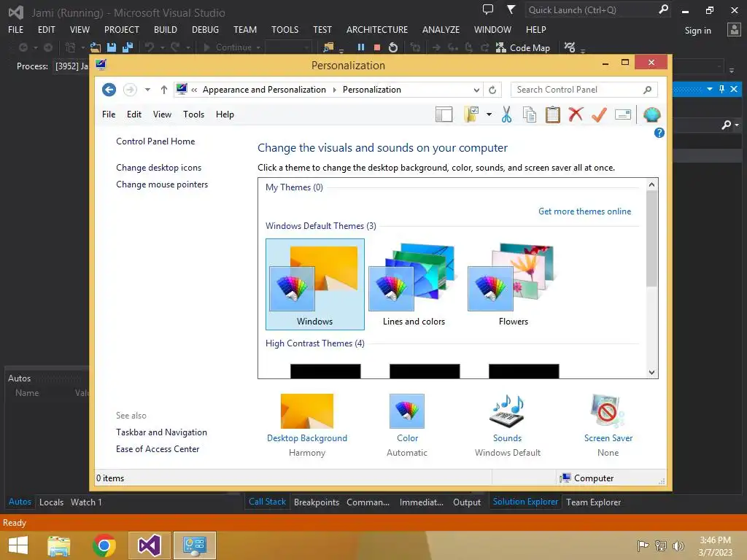Stop debugging with the red square icon

pyautogui.click(x=377, y=47)
